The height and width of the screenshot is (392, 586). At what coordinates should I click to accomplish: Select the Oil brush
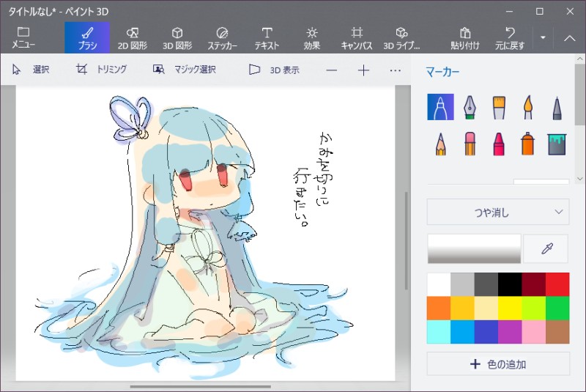click(x=499, y=107)
